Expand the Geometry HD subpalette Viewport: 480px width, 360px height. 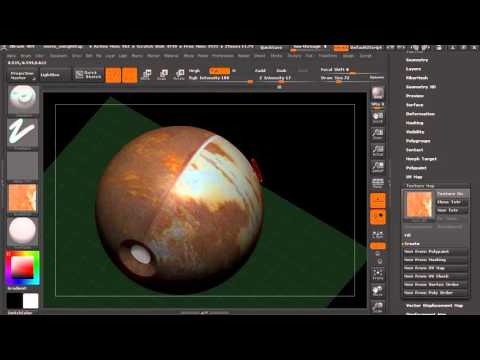pyautogui.click(x=421, y=87)
